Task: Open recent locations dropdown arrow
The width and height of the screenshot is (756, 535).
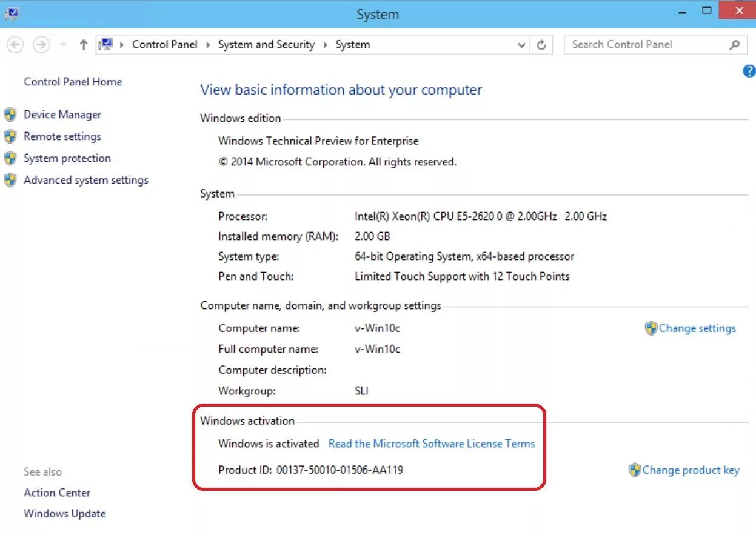Action: (64, 45)
